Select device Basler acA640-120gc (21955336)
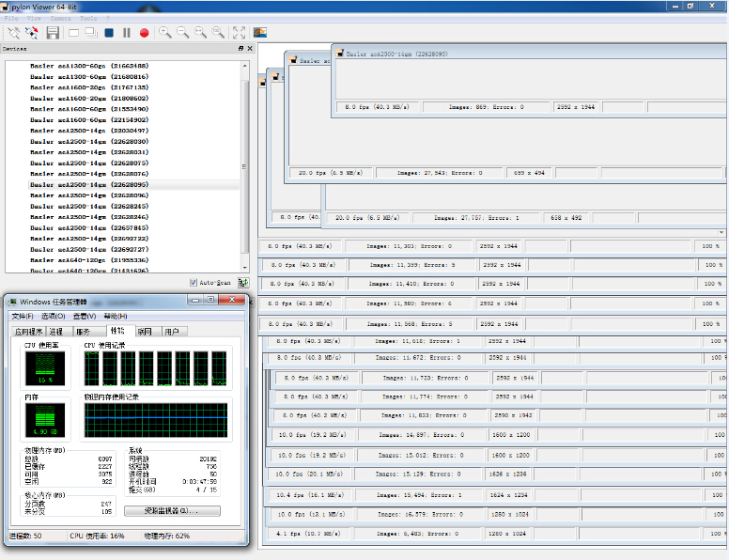Image resolution: width=729 pixels, height=560 pixels. point(89,260)
